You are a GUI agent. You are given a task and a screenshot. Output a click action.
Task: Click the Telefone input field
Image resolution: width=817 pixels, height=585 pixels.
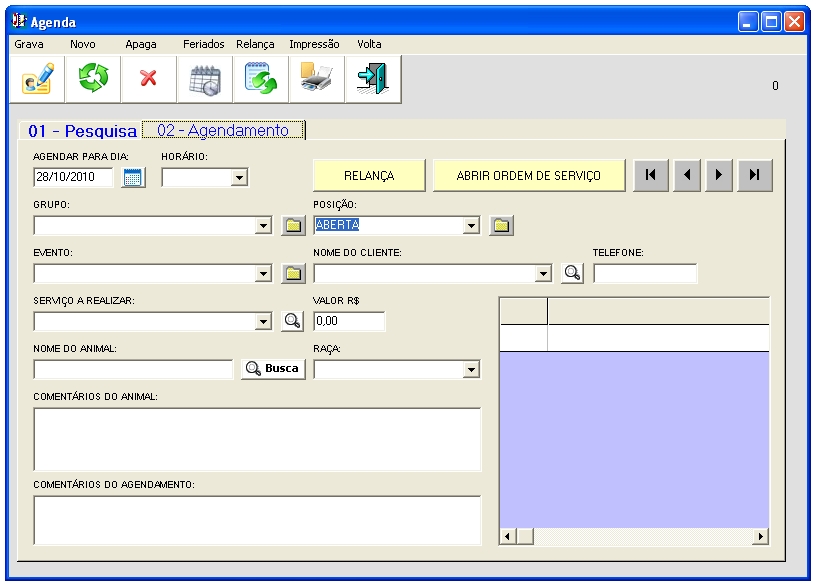click(x=645, y=274)
